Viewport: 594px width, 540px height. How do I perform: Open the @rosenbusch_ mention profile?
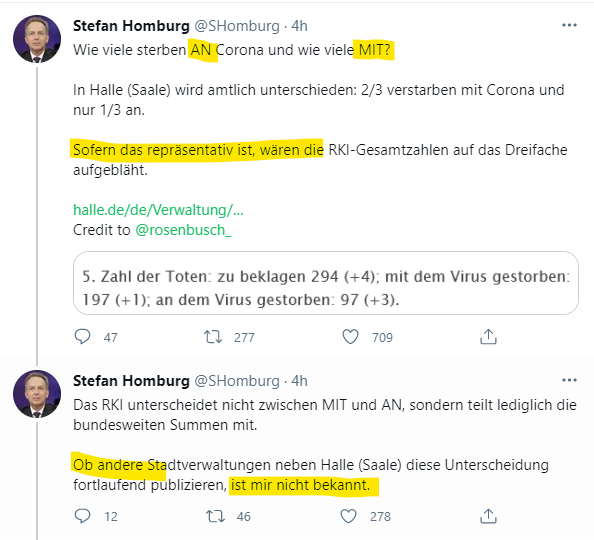click(183, 230)
